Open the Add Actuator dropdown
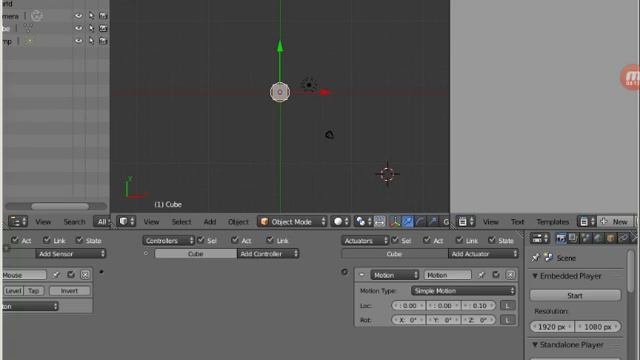 [x=483, y=253]
